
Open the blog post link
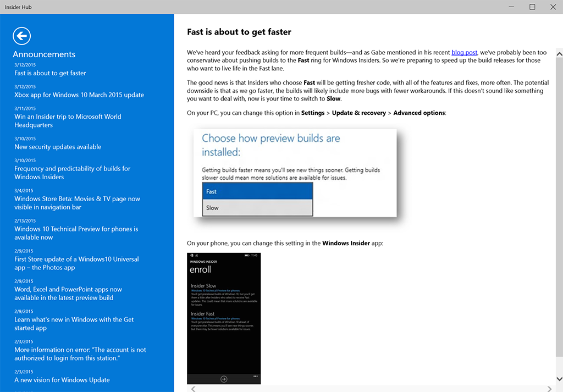coord(464,52)
